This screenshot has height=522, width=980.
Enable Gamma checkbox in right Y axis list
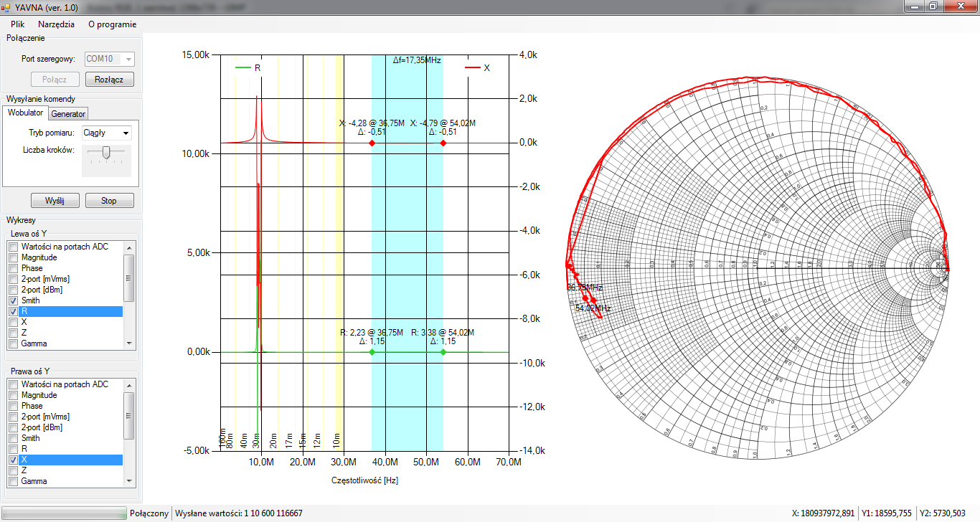13,481
